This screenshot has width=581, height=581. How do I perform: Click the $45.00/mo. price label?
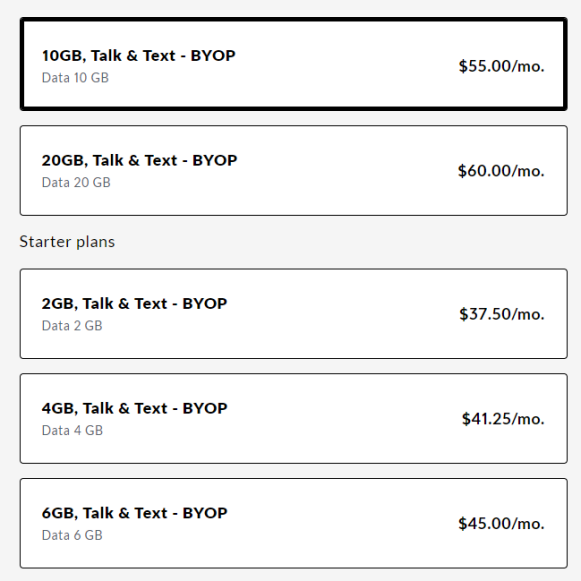[501, 524]
